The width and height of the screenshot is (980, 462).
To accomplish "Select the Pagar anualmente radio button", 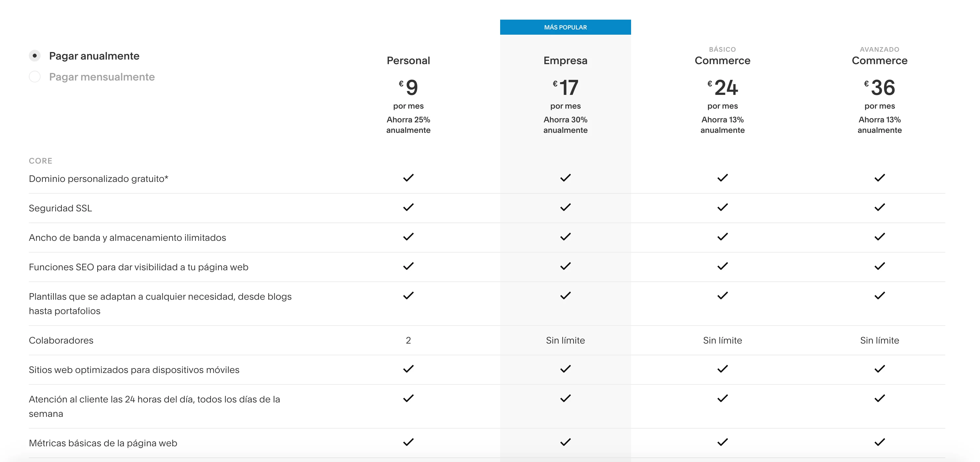I will 35,56.
